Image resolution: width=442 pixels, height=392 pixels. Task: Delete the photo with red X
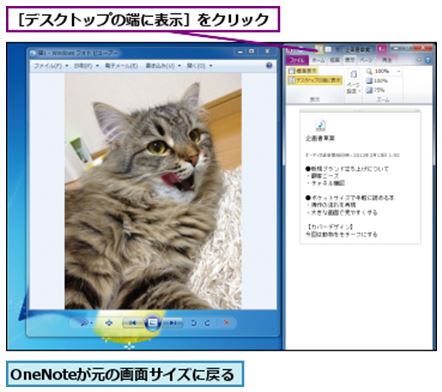(226, 323)
